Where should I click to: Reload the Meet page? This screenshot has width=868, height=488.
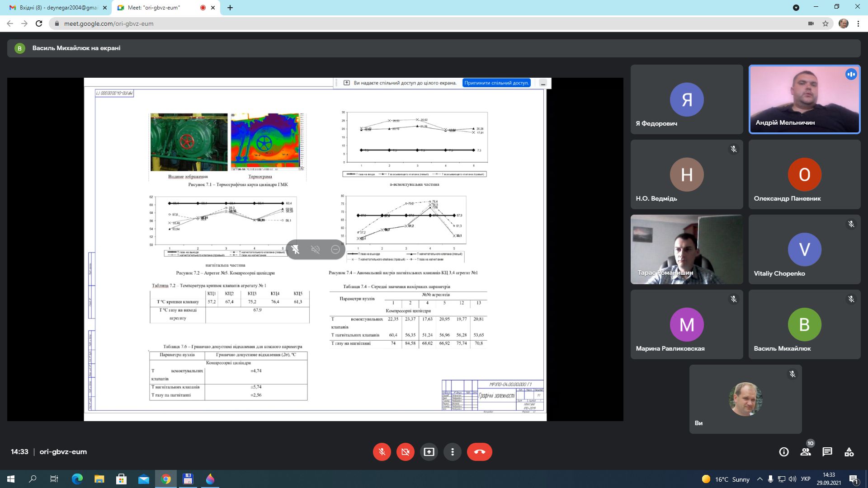click(x=39, y=23)
